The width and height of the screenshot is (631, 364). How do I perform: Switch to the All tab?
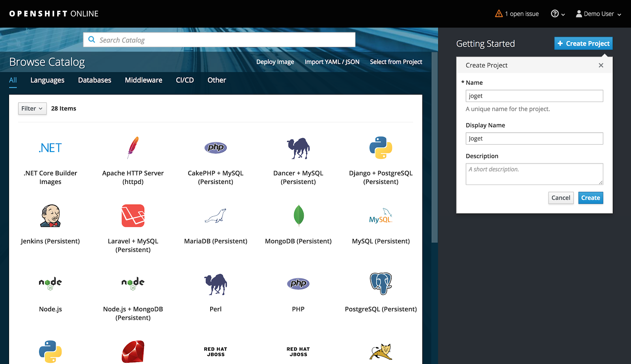13,80
